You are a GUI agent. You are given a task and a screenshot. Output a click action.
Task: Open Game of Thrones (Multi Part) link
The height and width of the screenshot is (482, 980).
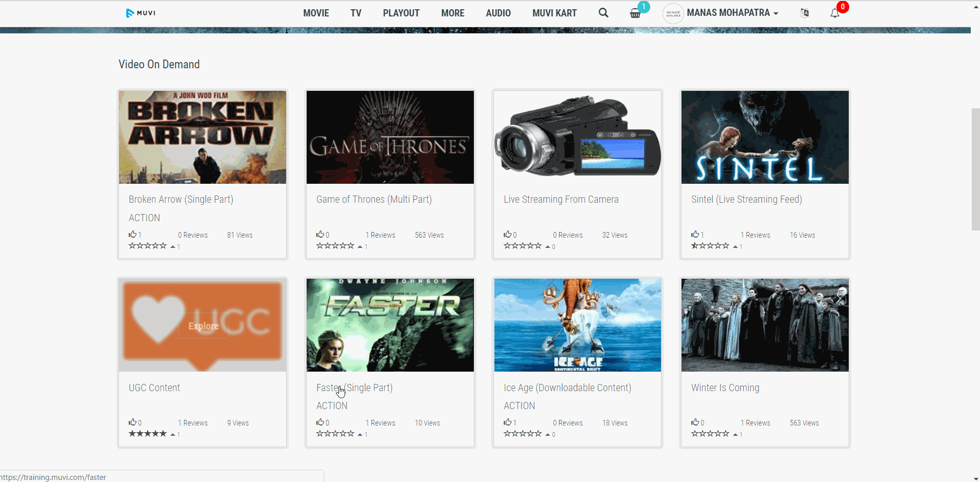click(374, 199)
